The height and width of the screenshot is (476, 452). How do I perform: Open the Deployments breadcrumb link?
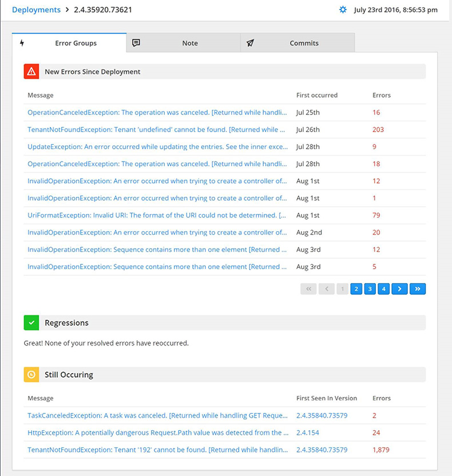(36, 10)
